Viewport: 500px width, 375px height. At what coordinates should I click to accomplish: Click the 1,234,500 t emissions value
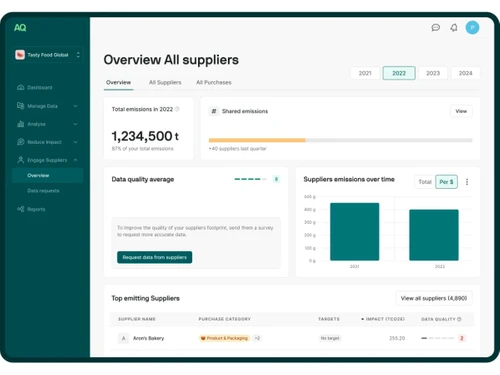(x=145, y=136)
